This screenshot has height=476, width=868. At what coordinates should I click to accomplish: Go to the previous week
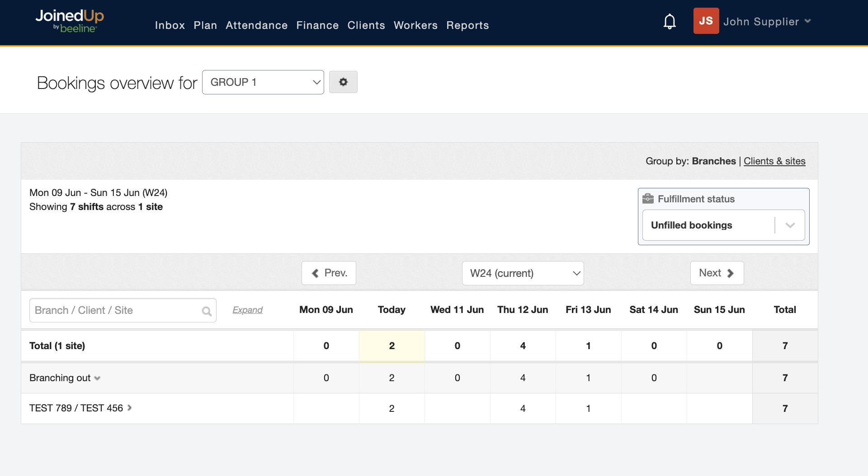pos(329,273)
